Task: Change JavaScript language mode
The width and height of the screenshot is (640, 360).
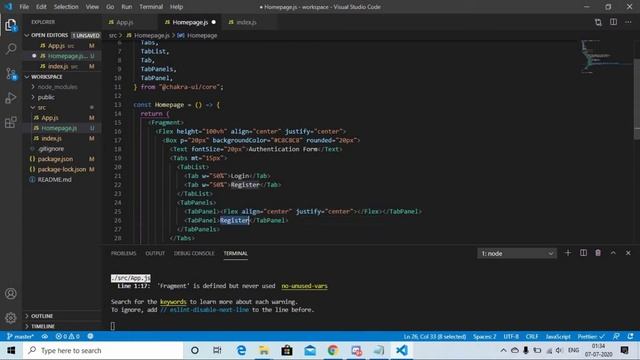Action: 558,336
